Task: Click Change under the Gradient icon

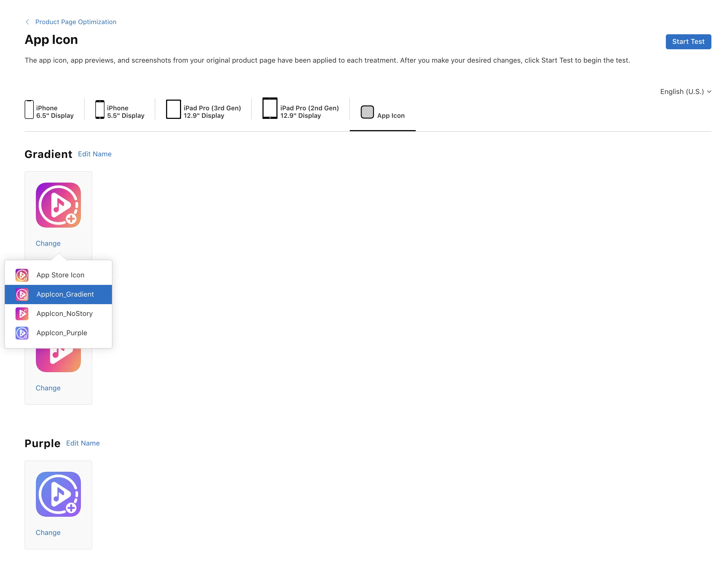Action: (x=48, y=244)
